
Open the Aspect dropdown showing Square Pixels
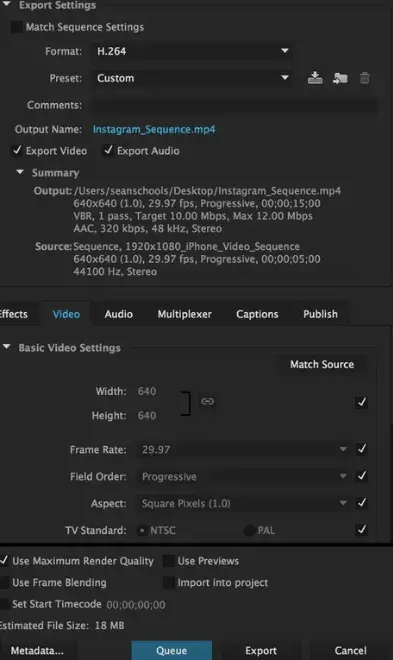tap(244, 503)
